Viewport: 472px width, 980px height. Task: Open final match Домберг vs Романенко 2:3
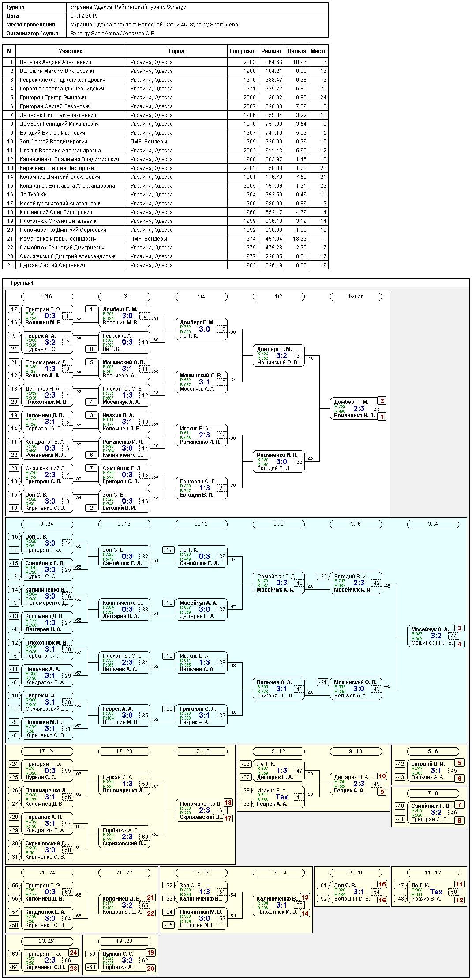[x=356, y=409]
